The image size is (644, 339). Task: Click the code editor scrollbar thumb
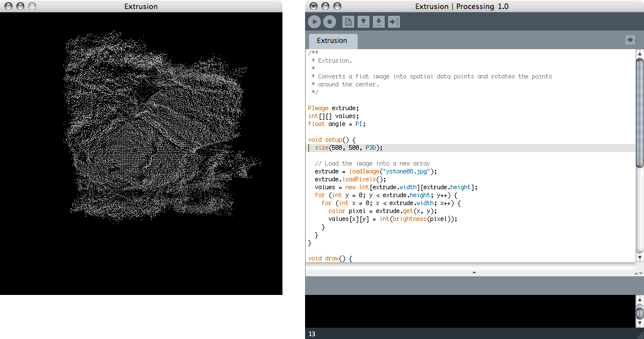639,112
